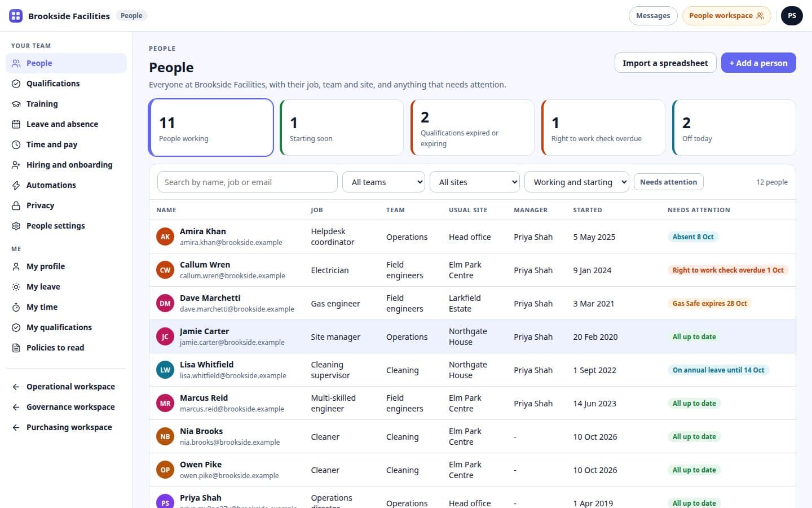Click the People settings gear icon

click(16, 226)
